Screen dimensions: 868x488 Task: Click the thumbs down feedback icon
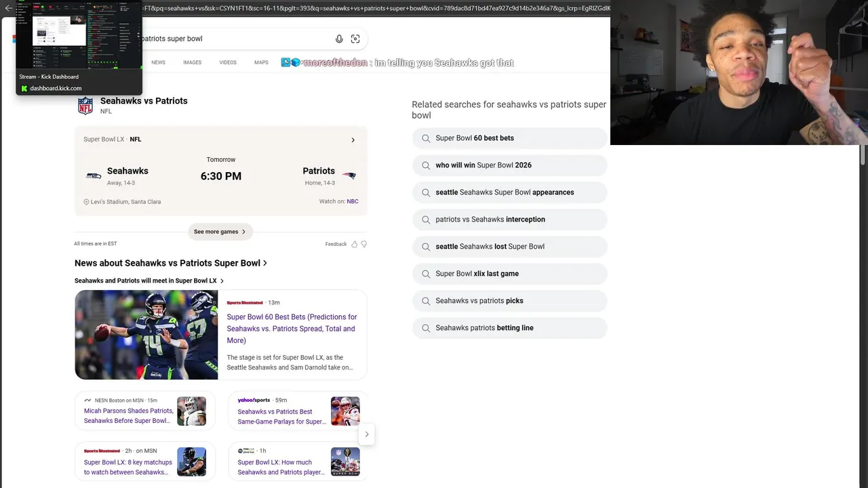pyautogui.click(x=364, y=244)
